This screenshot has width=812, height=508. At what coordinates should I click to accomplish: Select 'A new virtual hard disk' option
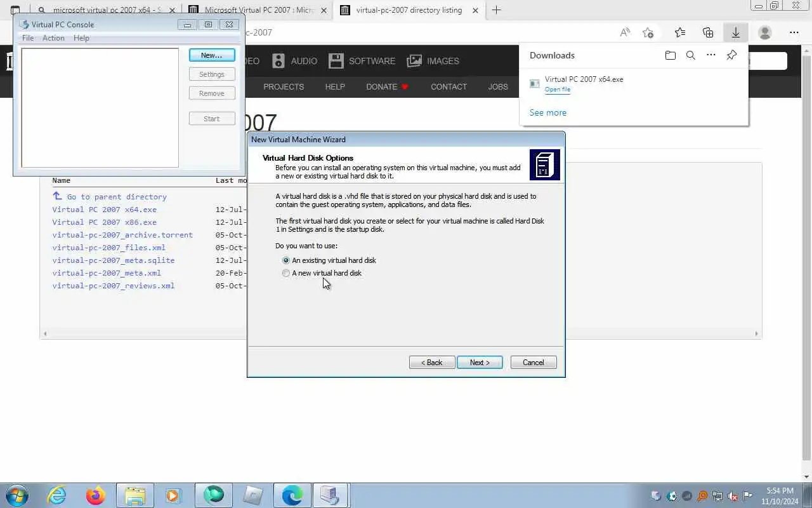322,273
